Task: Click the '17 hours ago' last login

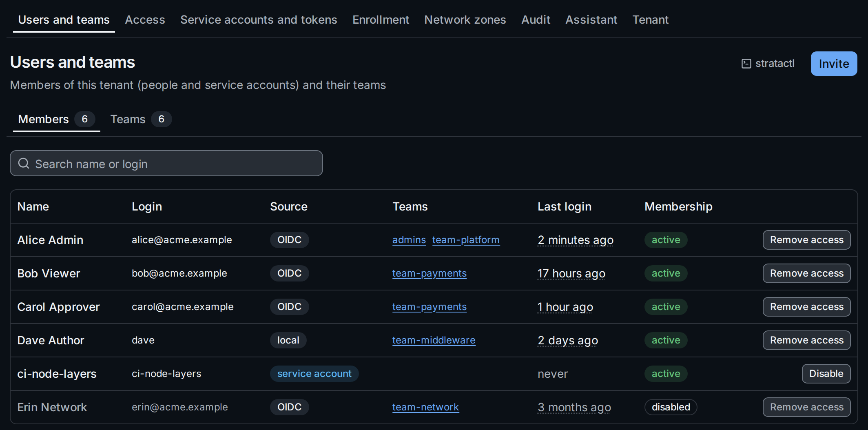Action: click(x=571, y=273)
